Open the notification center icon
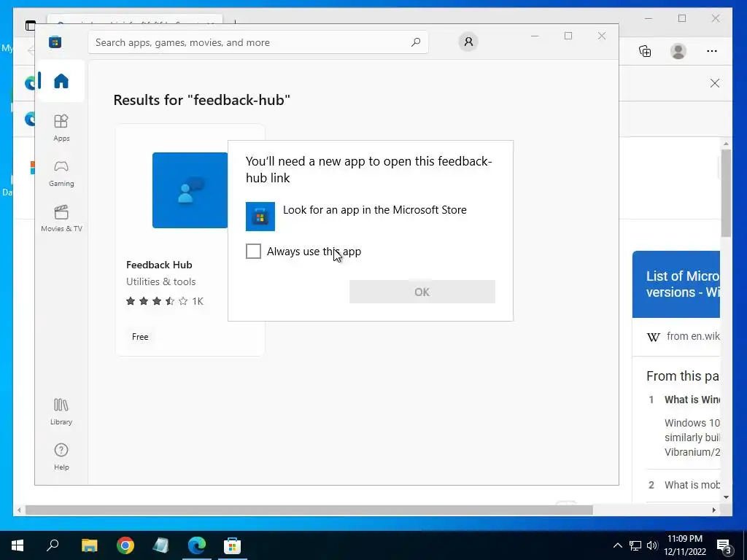747x560 pixels. (x=724, y=547)
